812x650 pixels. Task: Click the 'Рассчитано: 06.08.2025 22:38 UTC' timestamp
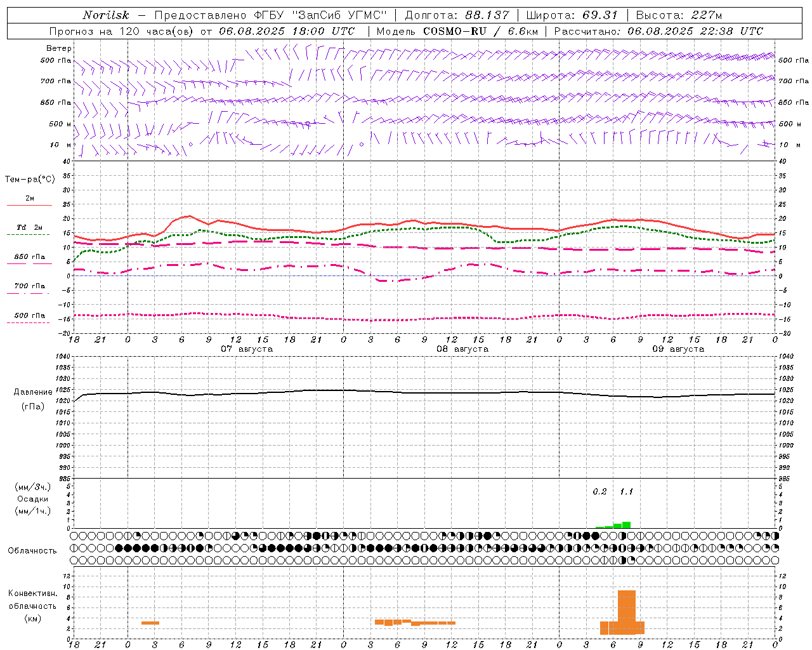658,31
